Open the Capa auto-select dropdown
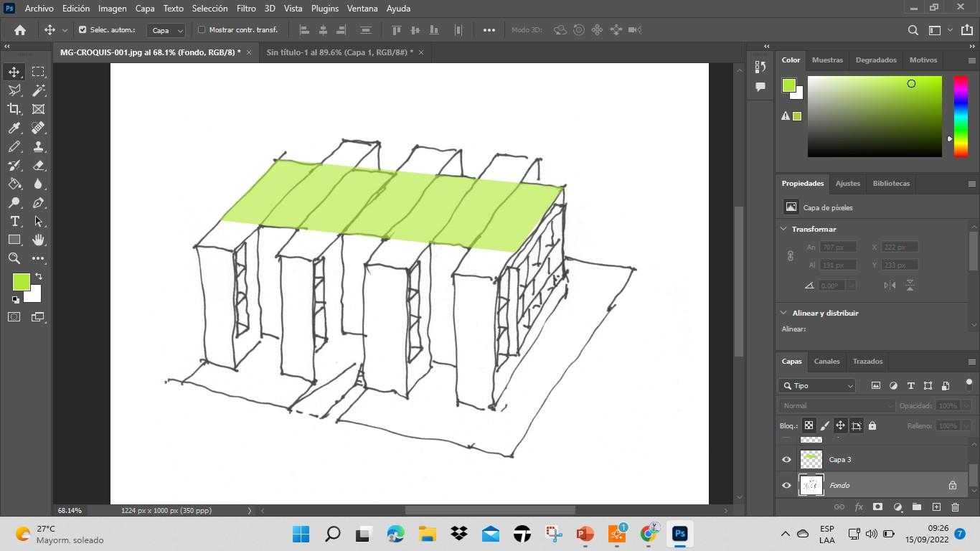 pyautogui.click(x=166, y=30)
